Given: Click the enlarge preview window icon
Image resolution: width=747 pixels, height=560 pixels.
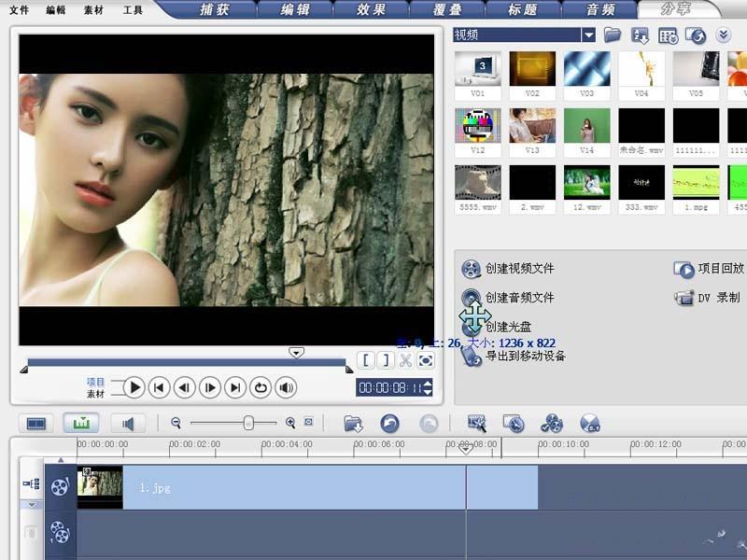Looking at the screenshot, I should coord(426,361).
